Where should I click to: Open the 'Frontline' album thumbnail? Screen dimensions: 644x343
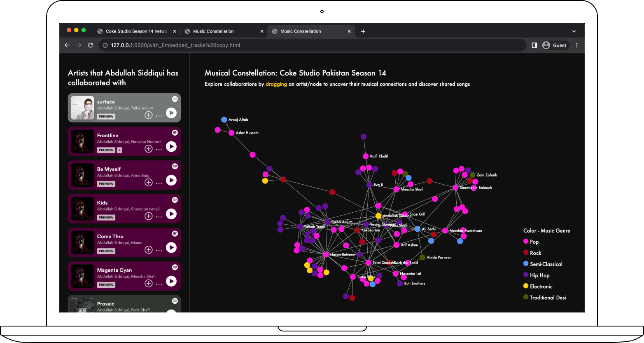82,141
